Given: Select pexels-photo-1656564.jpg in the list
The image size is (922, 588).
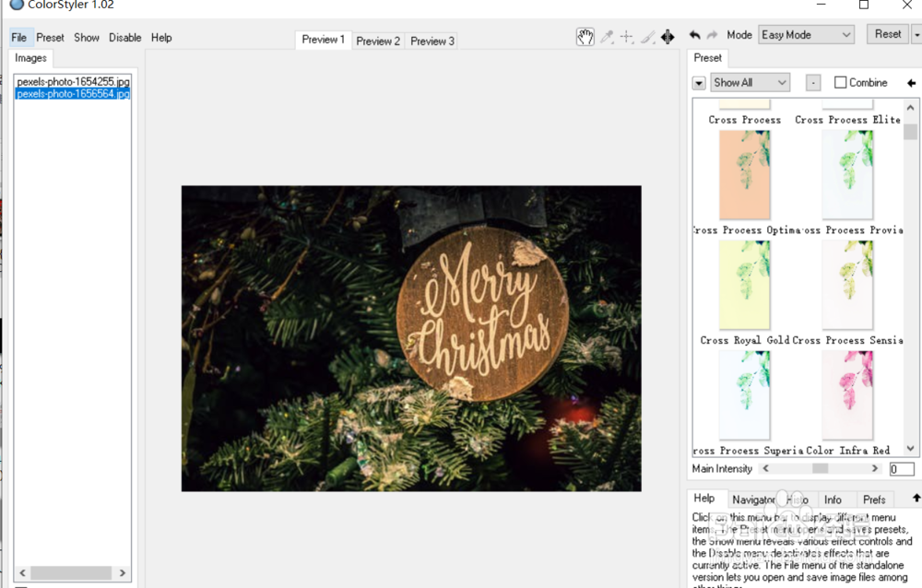Looking at the screenshot, I should click(x=73, y=94).
